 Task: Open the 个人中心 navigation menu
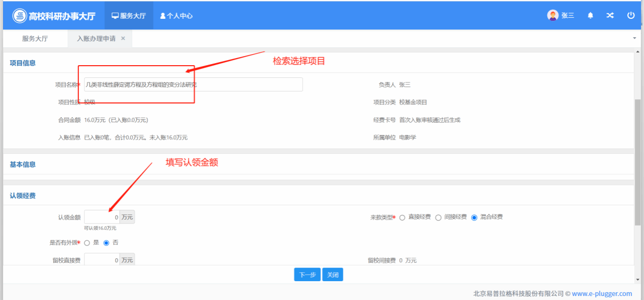(176, 16)
